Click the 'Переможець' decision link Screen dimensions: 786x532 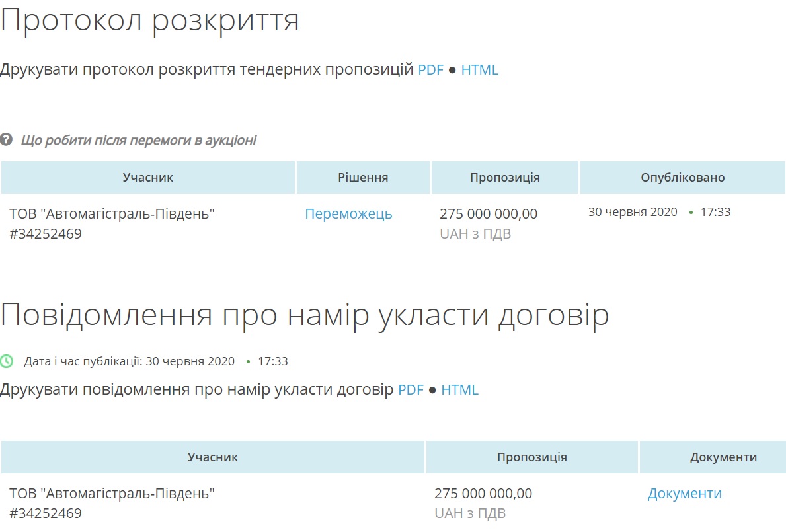348,214
